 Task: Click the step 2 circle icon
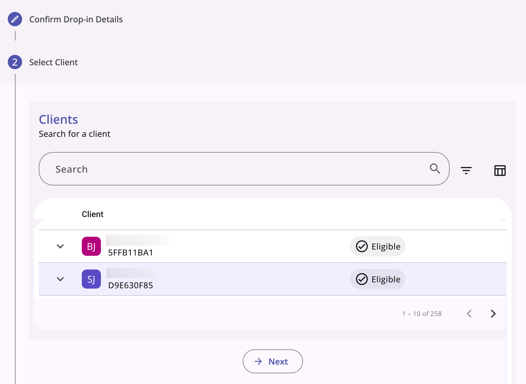pos(15,62)
